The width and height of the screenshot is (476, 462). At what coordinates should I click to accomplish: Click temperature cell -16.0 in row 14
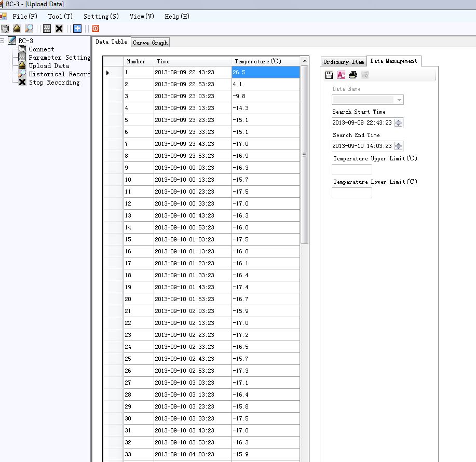266,227
